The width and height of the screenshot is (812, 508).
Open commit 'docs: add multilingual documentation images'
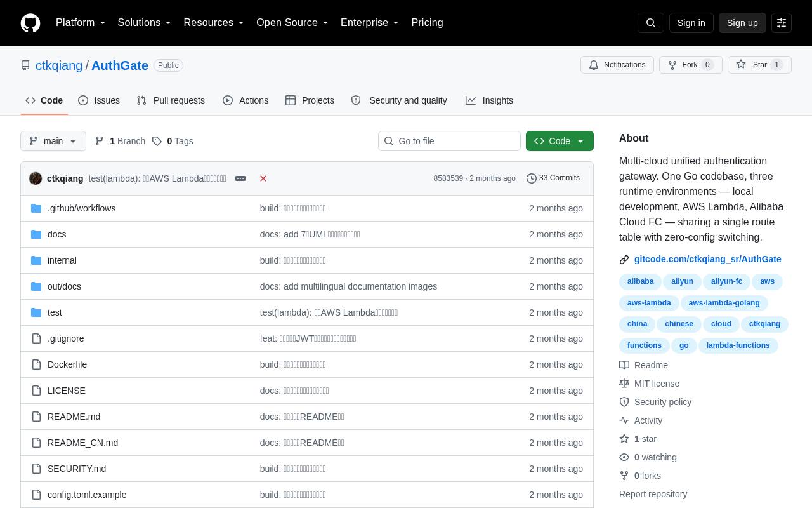point(348,286)
